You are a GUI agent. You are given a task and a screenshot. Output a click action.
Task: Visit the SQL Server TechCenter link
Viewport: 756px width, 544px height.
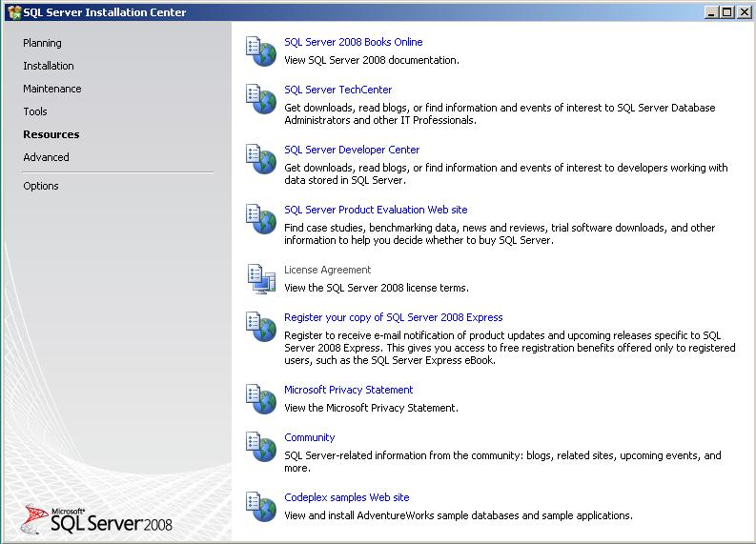[338, 90]
